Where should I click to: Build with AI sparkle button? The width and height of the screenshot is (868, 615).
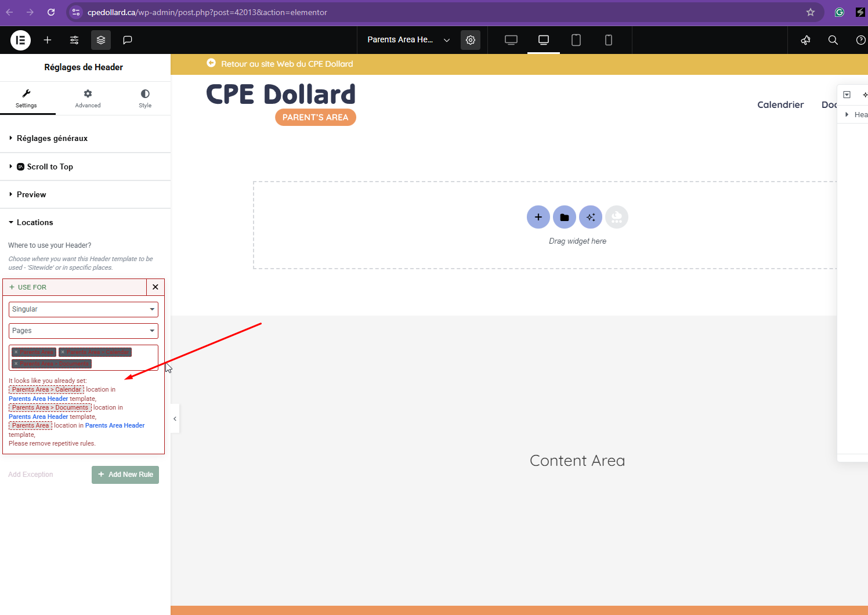coord(591,217)
